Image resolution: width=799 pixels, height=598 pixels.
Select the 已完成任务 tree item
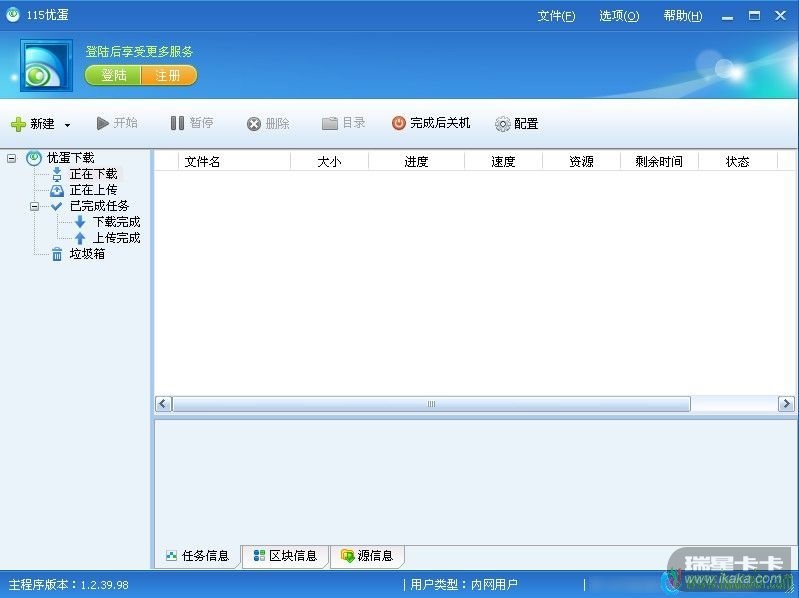99,206
